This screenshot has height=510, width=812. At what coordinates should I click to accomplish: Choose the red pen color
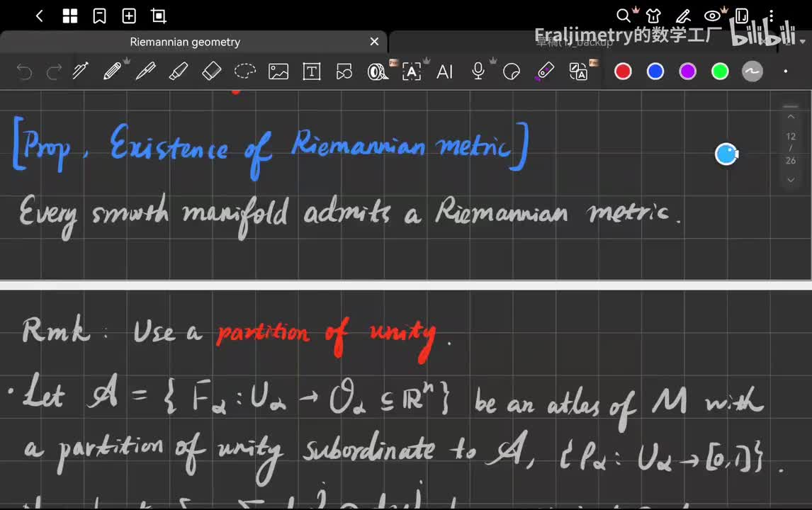pyautogui.click(x=623, y=72)
